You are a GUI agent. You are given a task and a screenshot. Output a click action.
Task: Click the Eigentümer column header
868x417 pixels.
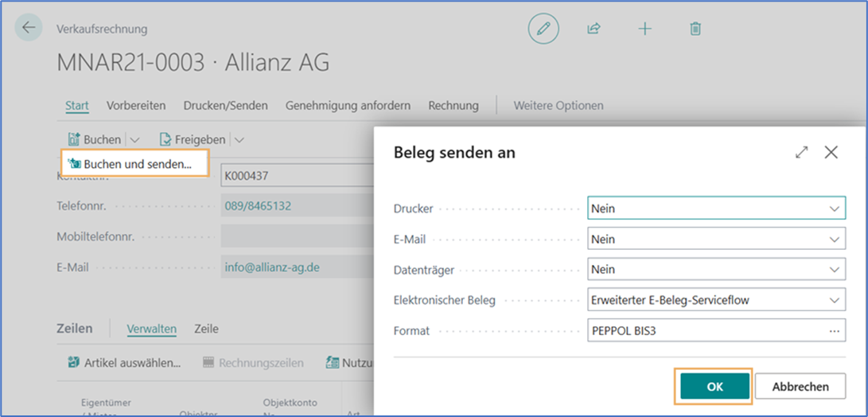pyautogui.click(x=107, y=408)
